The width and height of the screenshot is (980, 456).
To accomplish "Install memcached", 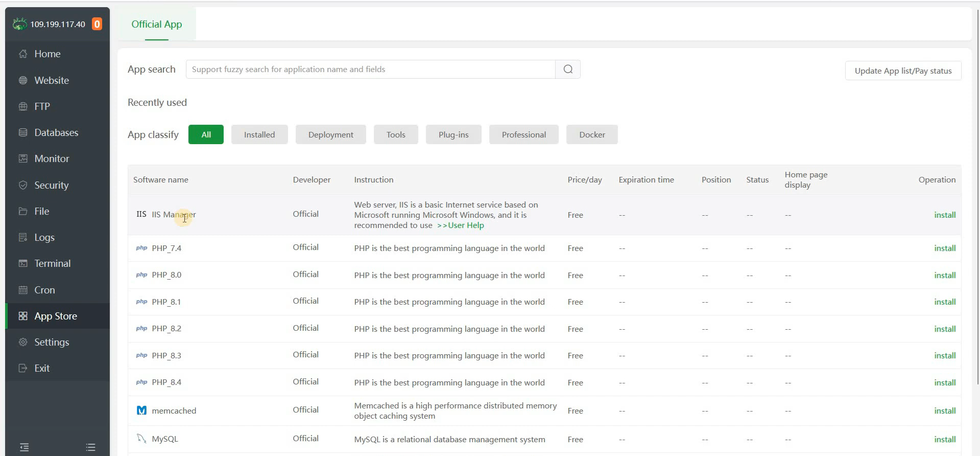I will point(945,411).
